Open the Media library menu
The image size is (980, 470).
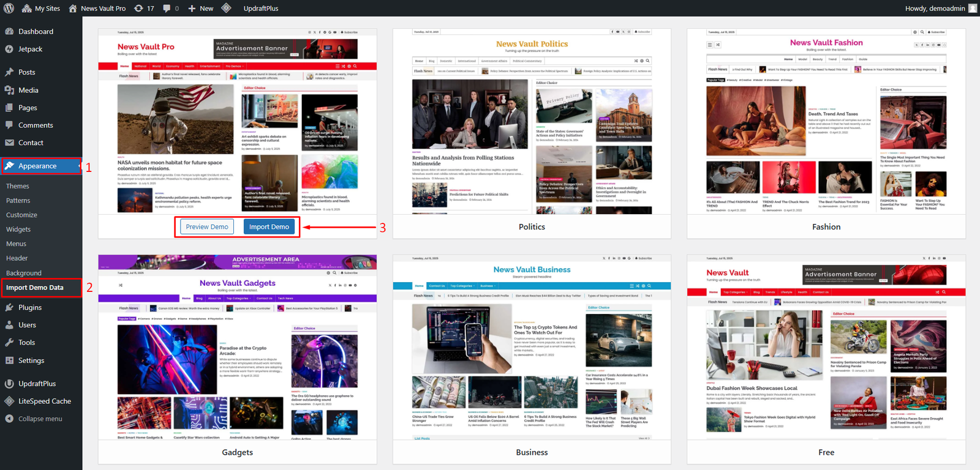(x=41, y=90)
